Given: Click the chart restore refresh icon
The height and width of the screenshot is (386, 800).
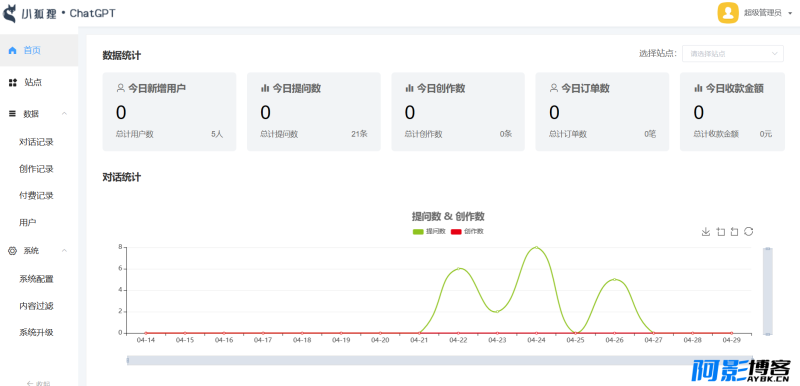Looking at the screenshot, I should tap(748, 231).
